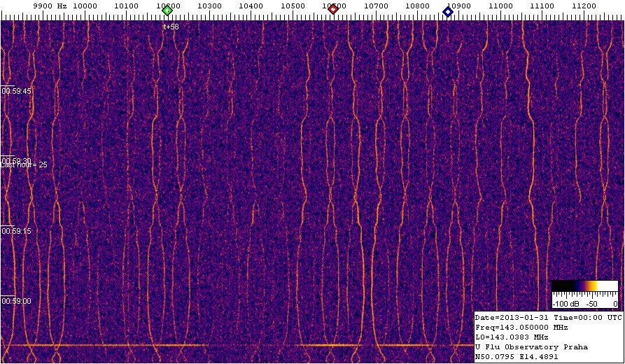
Task: Select the 00:59:45 time marker
Action: 15,91
